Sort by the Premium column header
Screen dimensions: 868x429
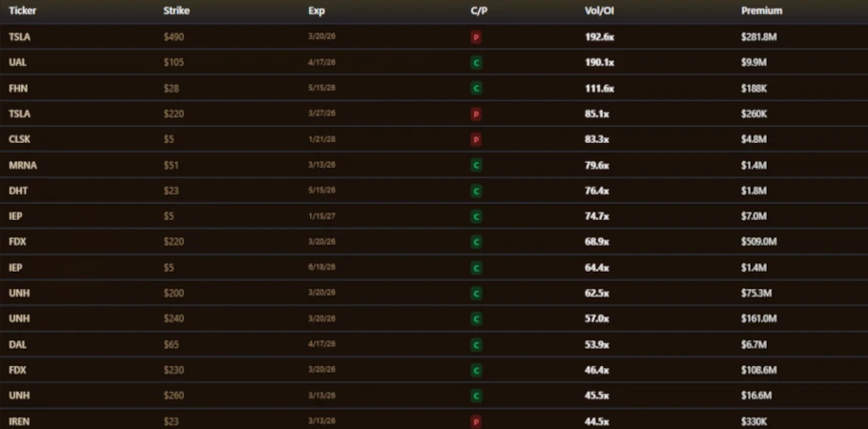[762, 10]
